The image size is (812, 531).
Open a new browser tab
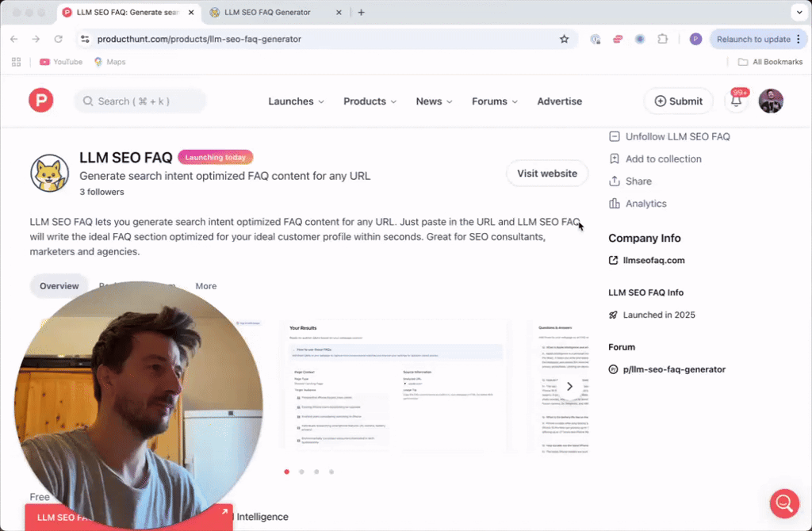click(361, 13)
